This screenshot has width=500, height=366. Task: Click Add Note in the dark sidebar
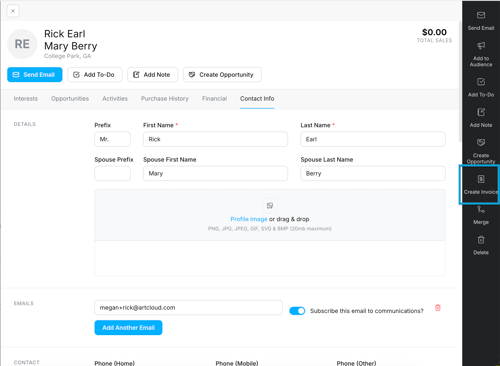481,118
